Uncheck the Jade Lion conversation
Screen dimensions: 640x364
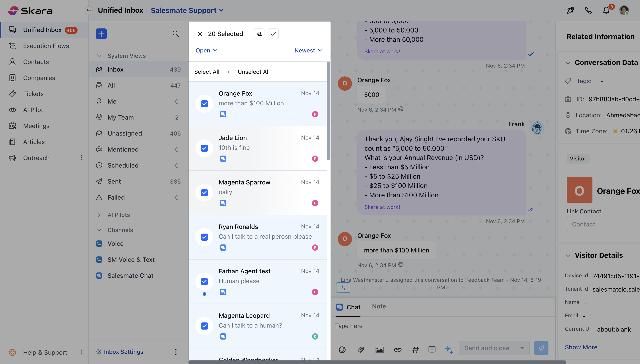click(204, 148)
